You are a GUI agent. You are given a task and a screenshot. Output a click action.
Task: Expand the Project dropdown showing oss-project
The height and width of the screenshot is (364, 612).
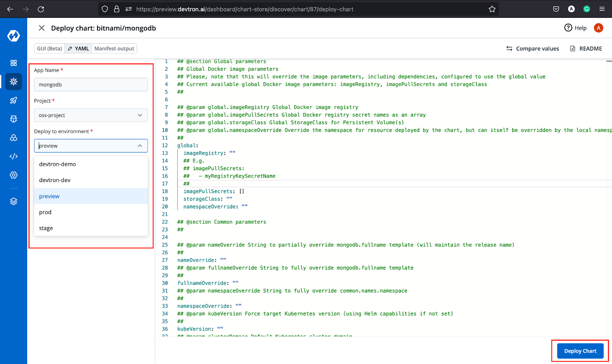(x=91, y=115)
